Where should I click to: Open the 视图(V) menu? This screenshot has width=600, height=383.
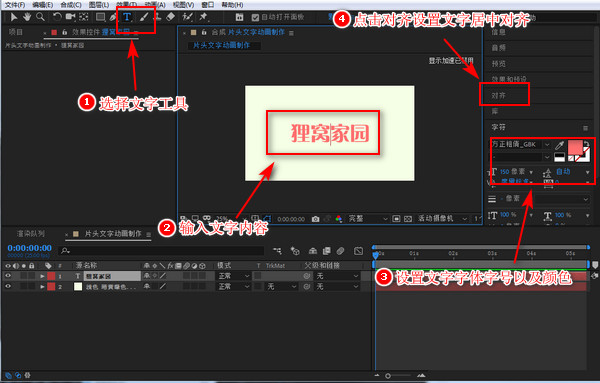(184, 5)
